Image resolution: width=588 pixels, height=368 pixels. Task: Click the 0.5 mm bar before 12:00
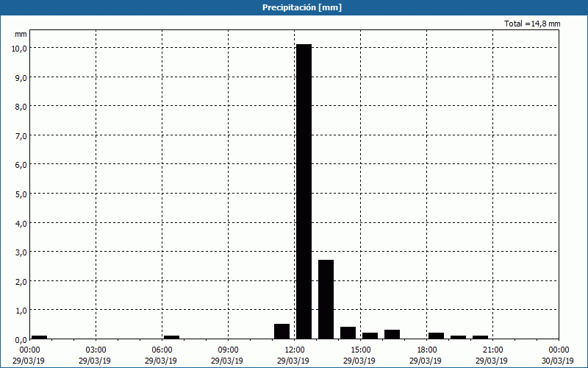[x=282, y=331]
